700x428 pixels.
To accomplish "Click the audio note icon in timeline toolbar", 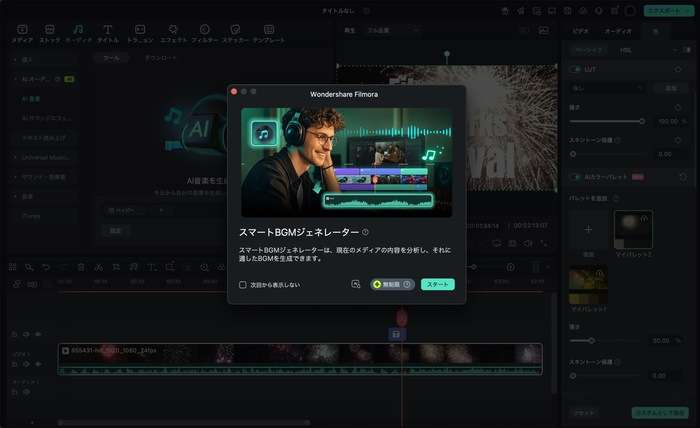I will 133,267.
